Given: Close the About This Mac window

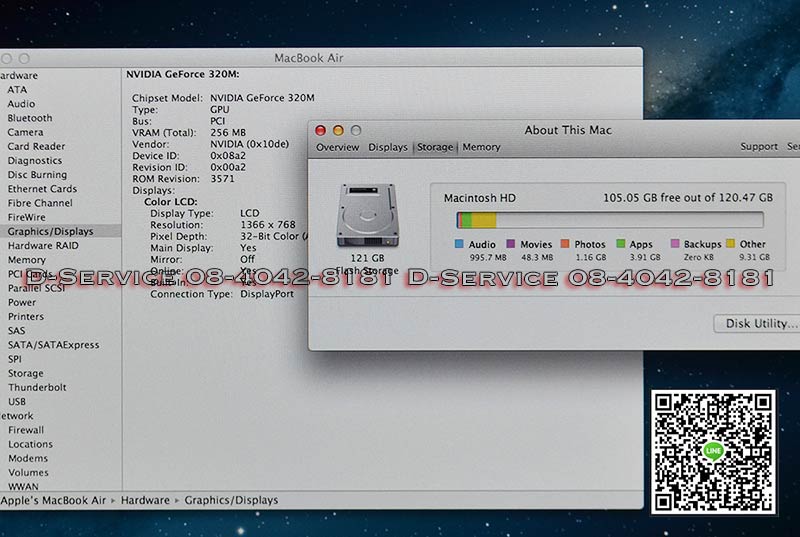Looking at the screenshot, I should click(320, 131).
